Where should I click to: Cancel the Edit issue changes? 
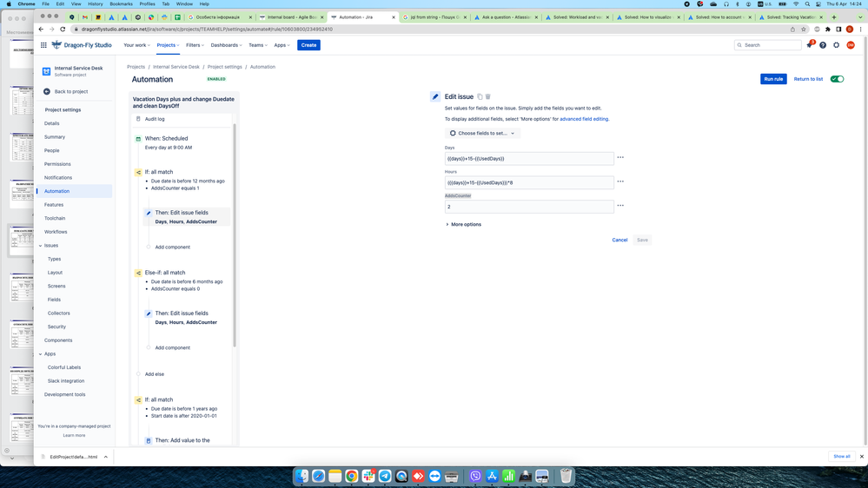tap(620, 241)
